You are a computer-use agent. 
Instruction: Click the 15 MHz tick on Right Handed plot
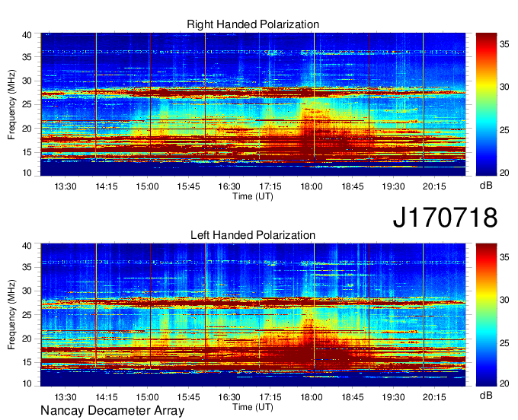click(x=27, y=152)
